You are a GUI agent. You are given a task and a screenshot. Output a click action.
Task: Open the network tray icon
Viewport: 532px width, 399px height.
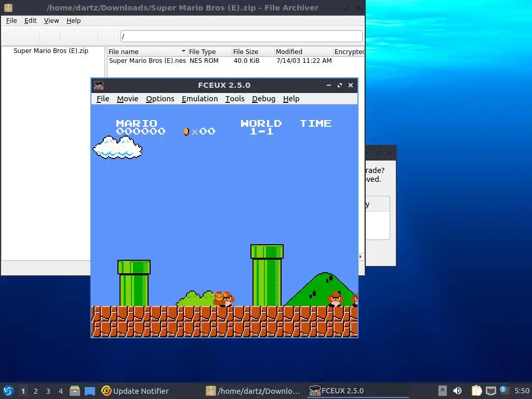[x=490, y=391]
